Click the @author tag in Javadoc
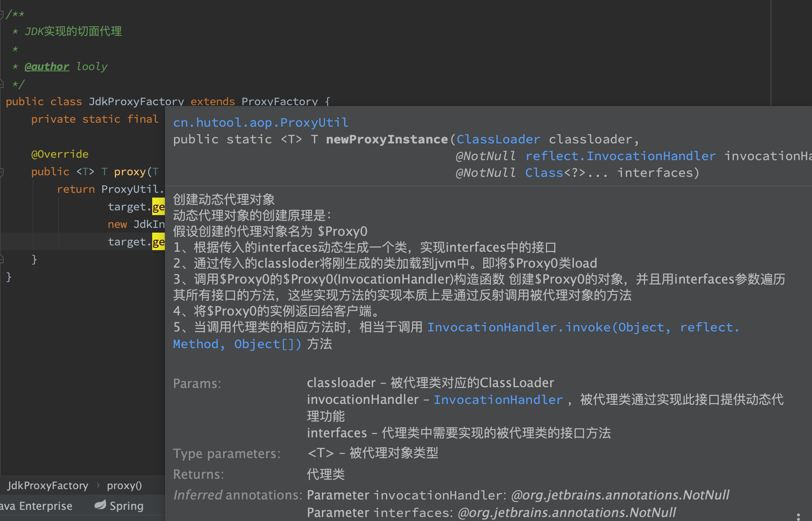The width and height of the screenshot is (812, 521). coord(47,67)
